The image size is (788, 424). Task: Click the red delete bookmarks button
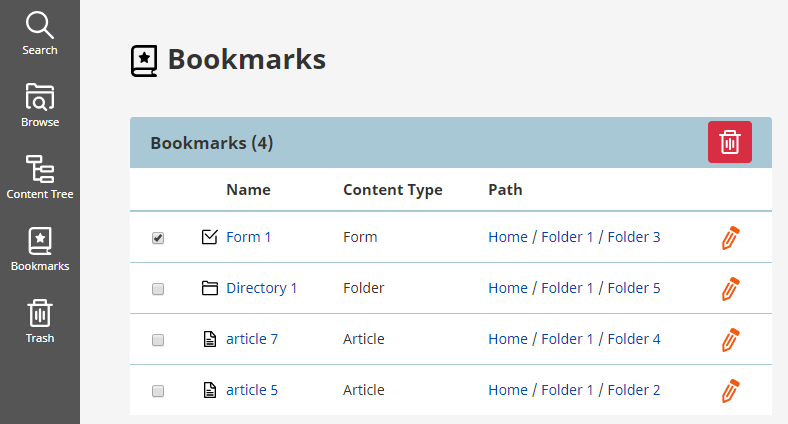point(730,142)
